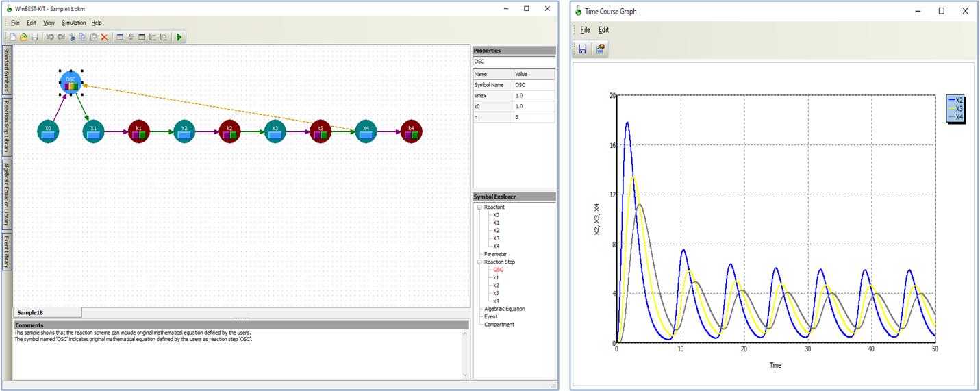Click the X4 legend entry in graph
The image size is (980, 391).
(956, 117)
